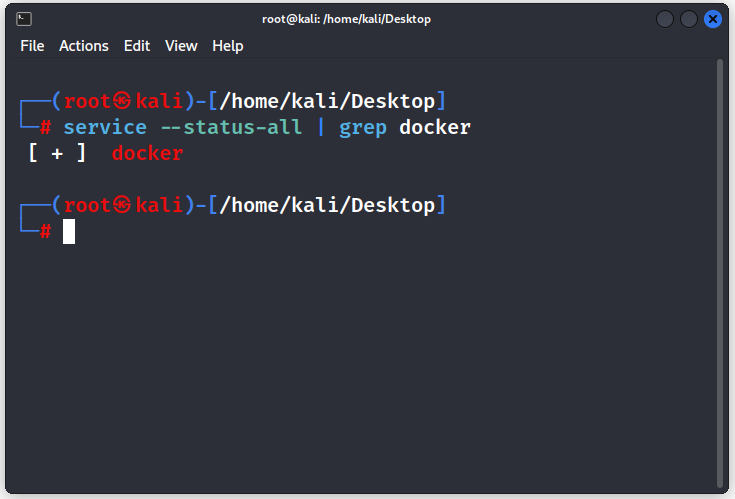Click the pipe symbol in the command
The height and width of the screenshot is (499, 735).
tap(321, 127)
